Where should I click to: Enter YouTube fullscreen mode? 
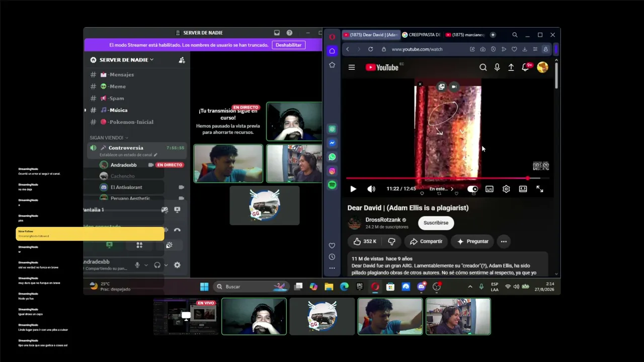(540, 189)
